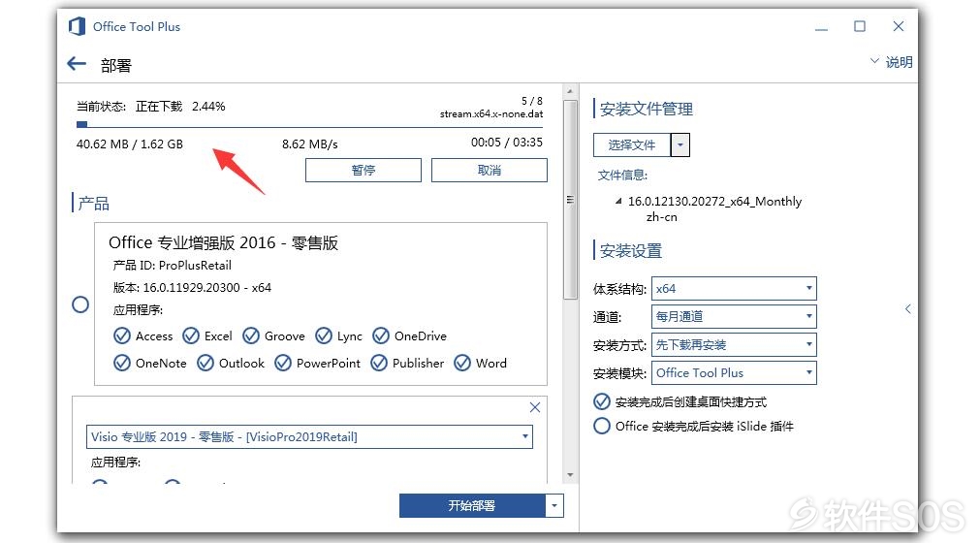Viewport: 980px width, 543px height.
Task: Click the 版本: 16.0.11929.20300 - x64 text
Action: click(x=192, y=287)
